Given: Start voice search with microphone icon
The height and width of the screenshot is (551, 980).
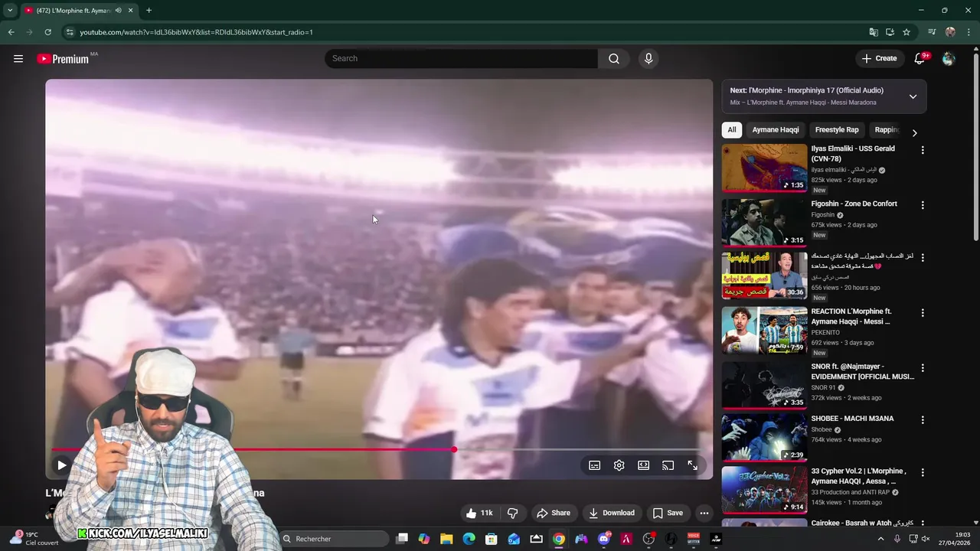Looking at the screenshot, I should pyautogui.click(x=648, y=58).
